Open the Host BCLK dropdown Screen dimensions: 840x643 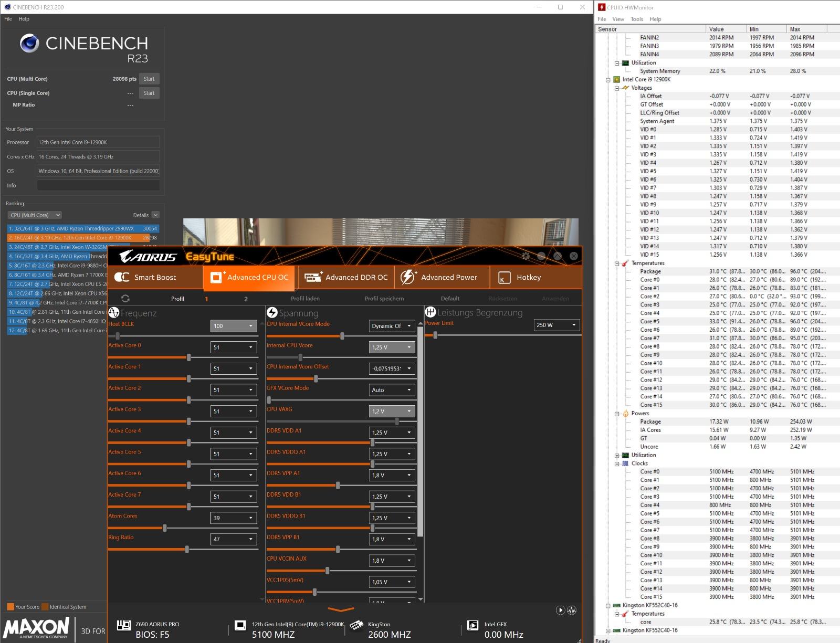(x=234, y=326)
